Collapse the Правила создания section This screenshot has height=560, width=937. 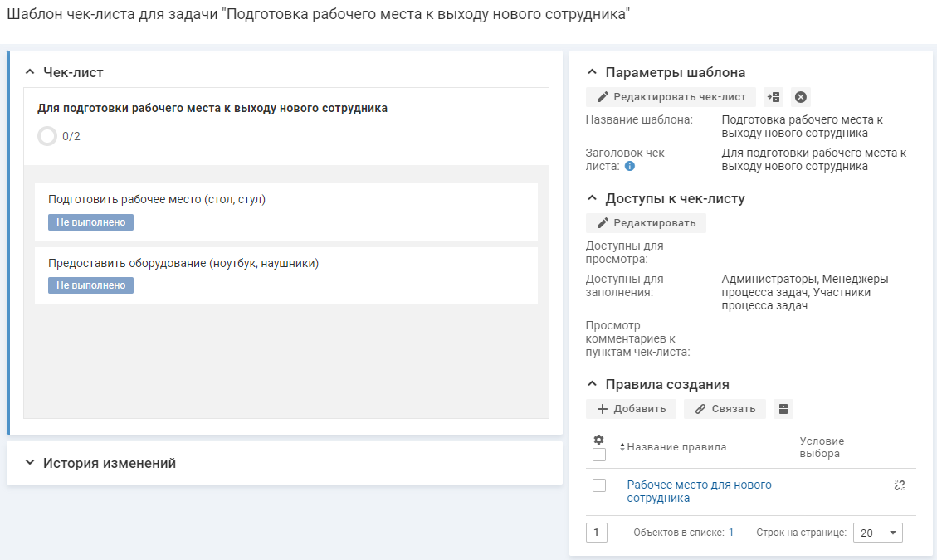coord(592,384)
